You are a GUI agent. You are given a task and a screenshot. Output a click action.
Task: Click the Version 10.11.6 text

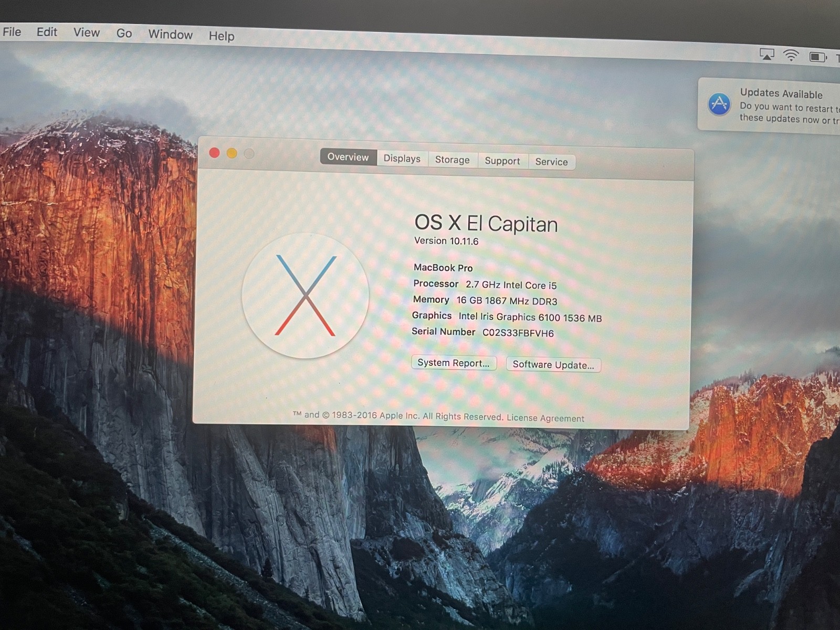point(446,241)
